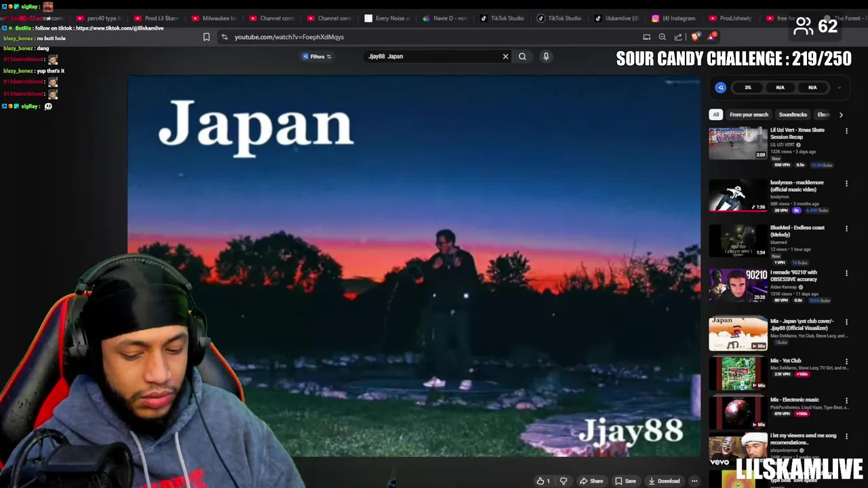Select the Soundtracks chip

[x=793, y=115]
